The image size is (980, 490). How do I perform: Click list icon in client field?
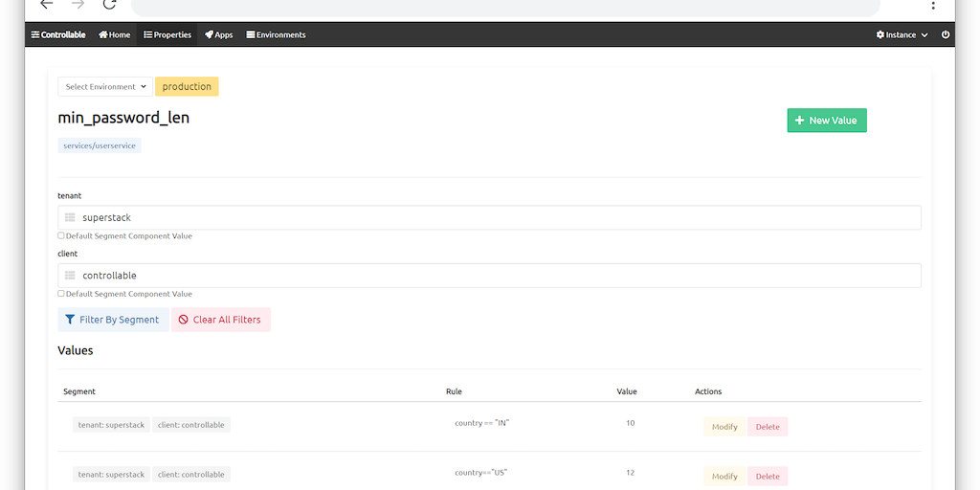[70, 276]
